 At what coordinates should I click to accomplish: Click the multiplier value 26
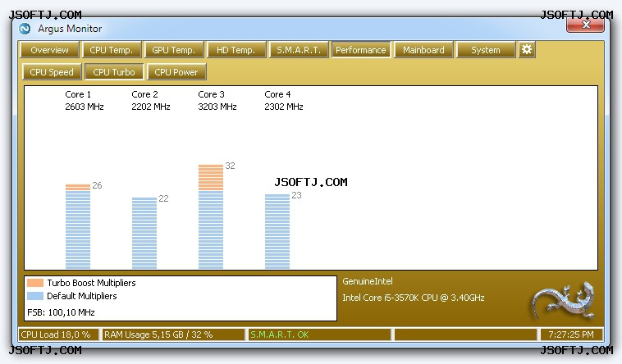click(97, 185)
